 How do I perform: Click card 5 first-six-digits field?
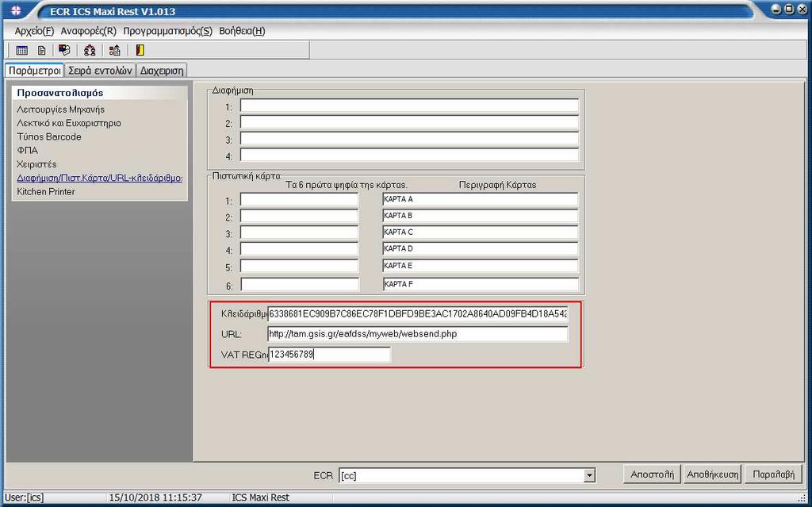[299, 267]
